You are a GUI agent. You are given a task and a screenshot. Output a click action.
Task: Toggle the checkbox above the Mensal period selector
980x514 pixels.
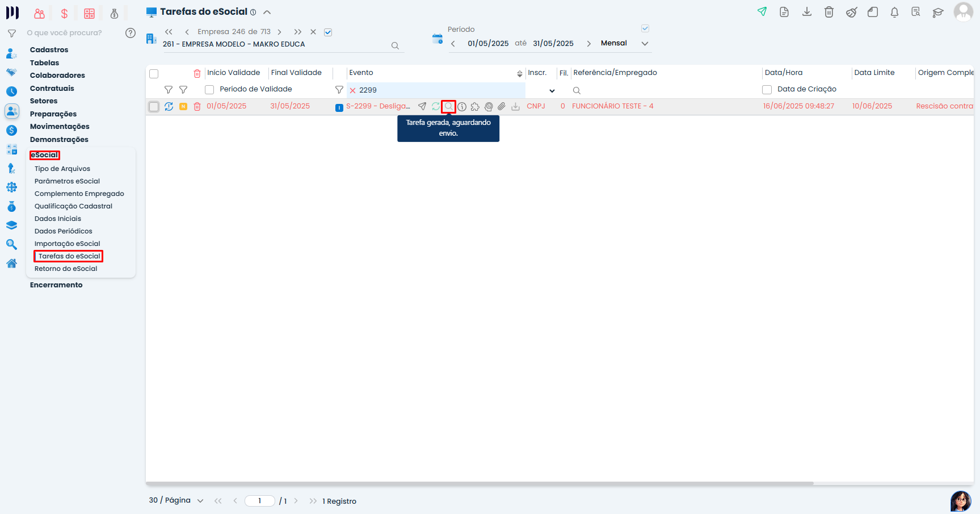click(645, 28)
